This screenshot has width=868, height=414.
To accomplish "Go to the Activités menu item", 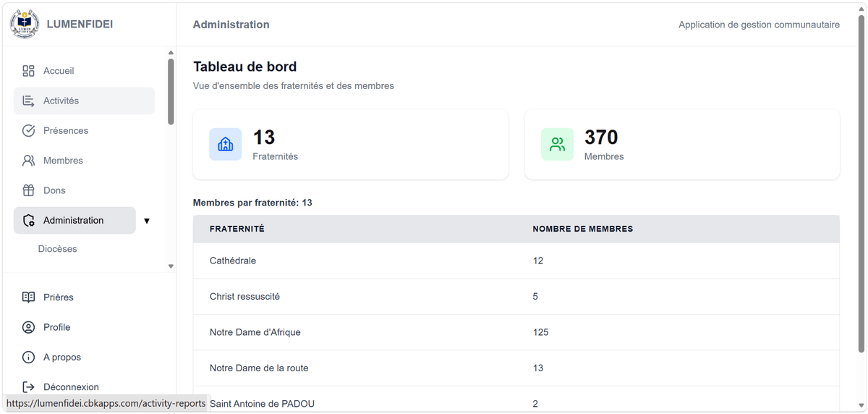I will (84, 101).
